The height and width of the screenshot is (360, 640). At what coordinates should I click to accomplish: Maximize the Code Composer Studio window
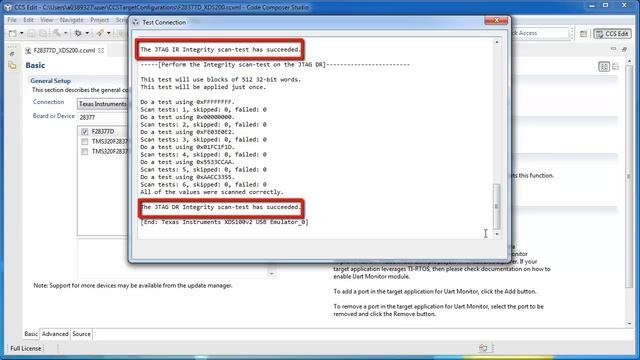[606, 5]
